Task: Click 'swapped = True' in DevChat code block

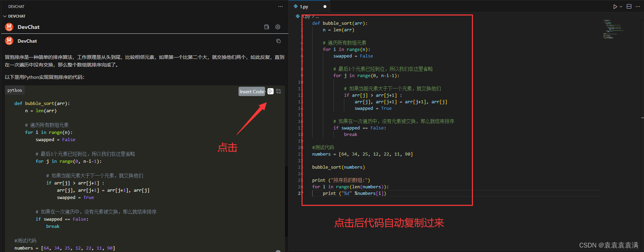Action: click(x=75, y=197)
